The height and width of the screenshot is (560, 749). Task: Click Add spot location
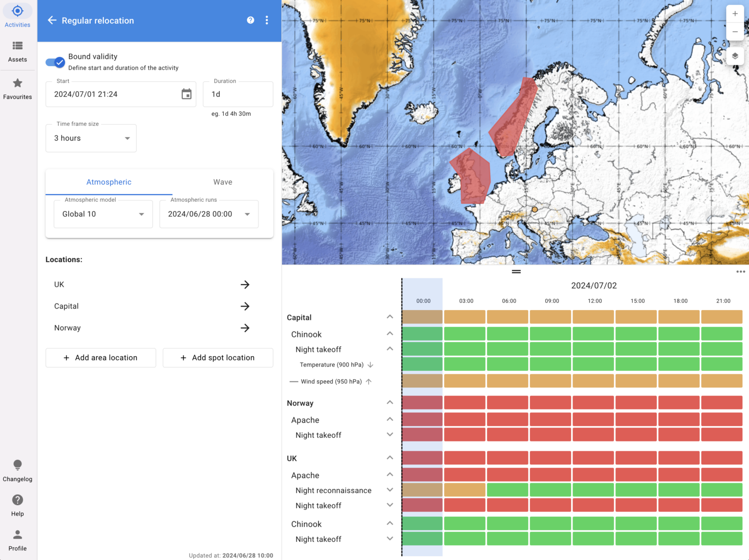217,357
